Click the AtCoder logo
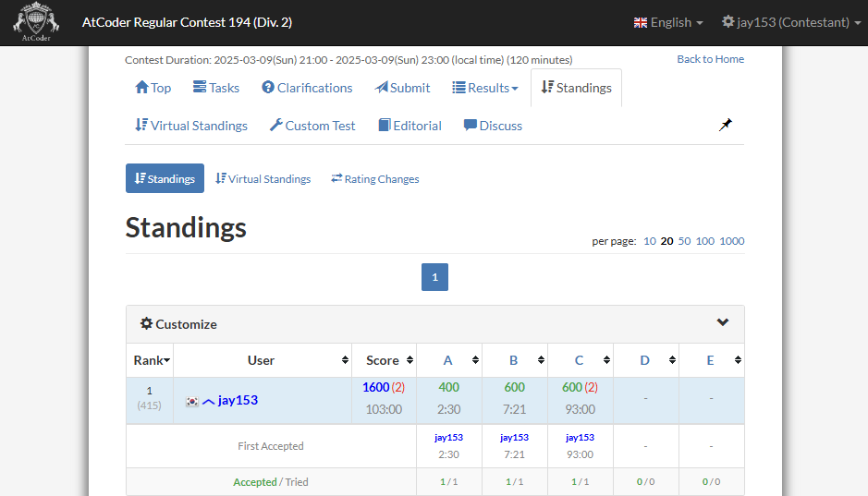This screenshot has height=496, width=868. [36, 22]
